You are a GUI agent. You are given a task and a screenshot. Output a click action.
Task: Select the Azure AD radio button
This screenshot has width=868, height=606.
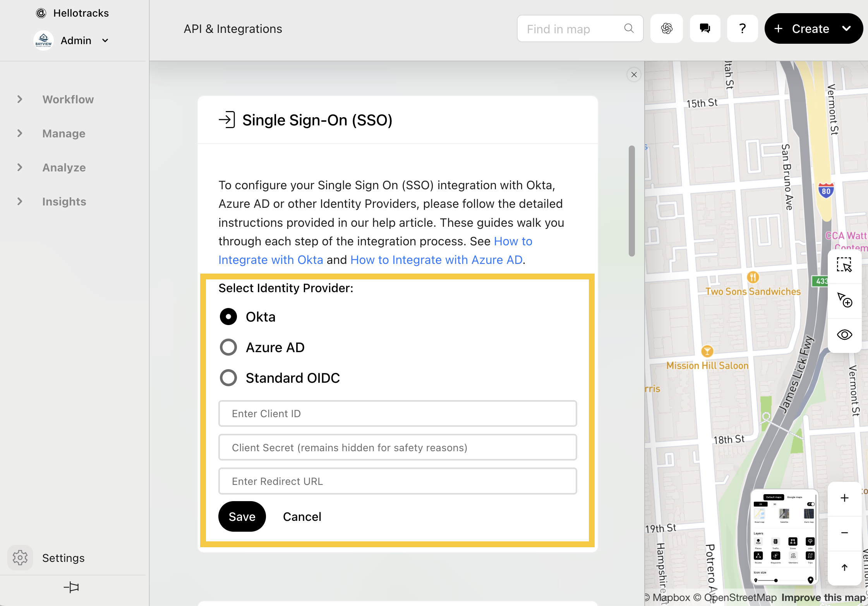(228, 347)
